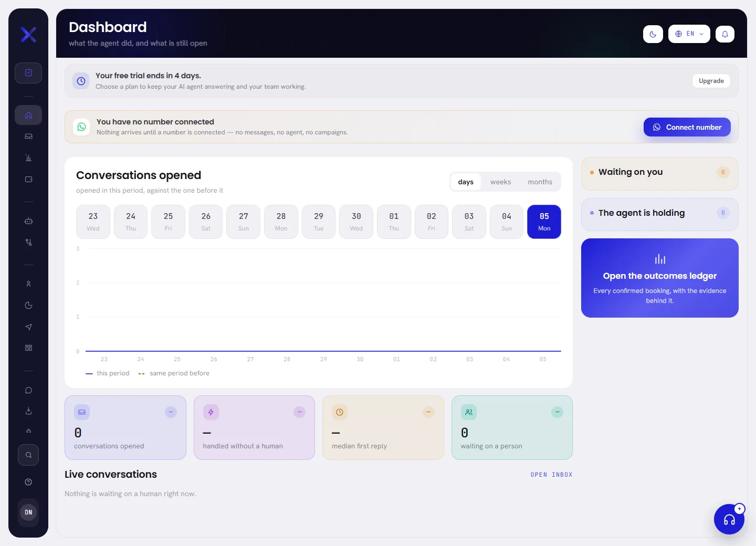Image resolution: width=756 pixels, height=546 pixels.
Task: Open the Waiting on you card
Action: [660, 174]
